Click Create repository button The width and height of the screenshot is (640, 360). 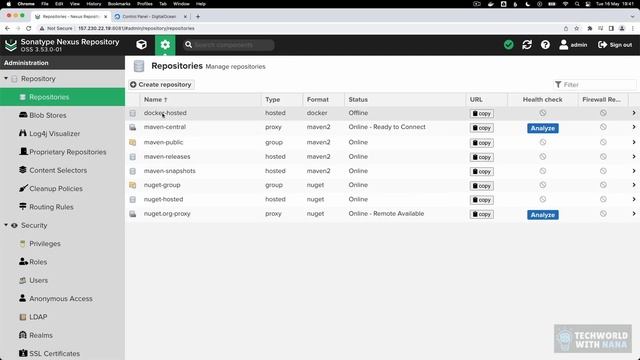click(161, 84)
